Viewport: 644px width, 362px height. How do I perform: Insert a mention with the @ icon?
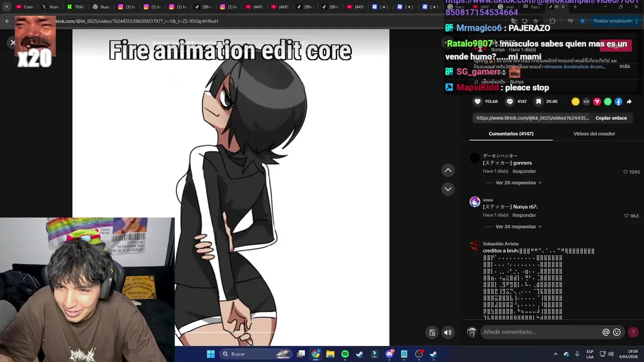[x=606, y=332]
